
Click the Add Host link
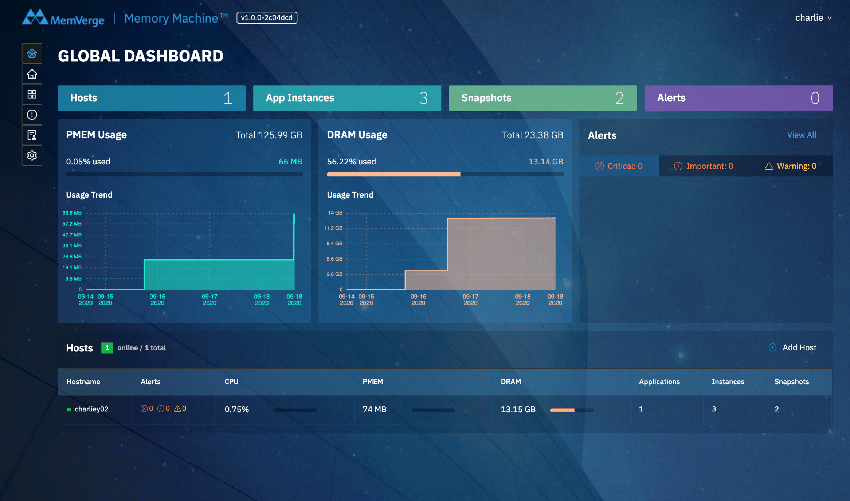pyautogui.click(x=799, y=347)
